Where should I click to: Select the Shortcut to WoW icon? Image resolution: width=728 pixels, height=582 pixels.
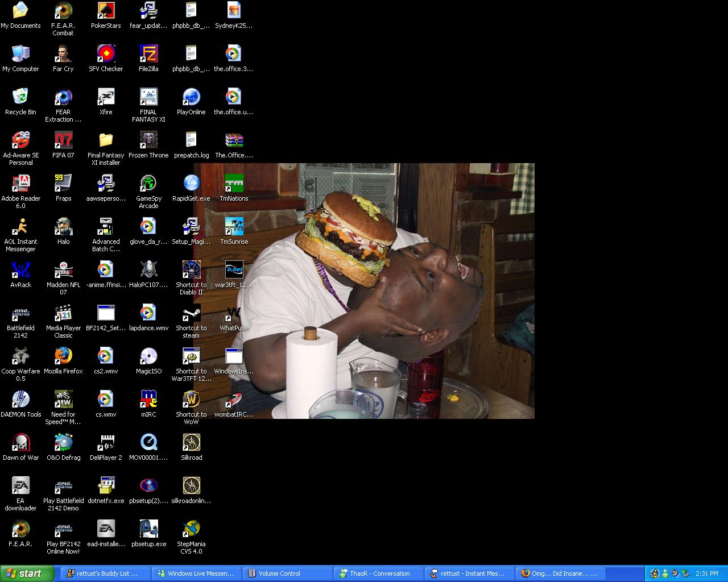[x=191, y=400]
